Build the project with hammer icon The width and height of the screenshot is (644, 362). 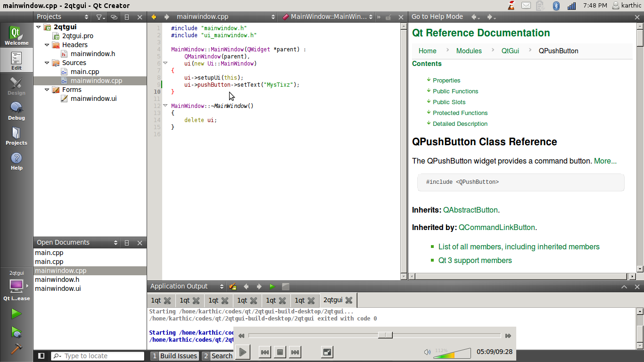(17, 349)
